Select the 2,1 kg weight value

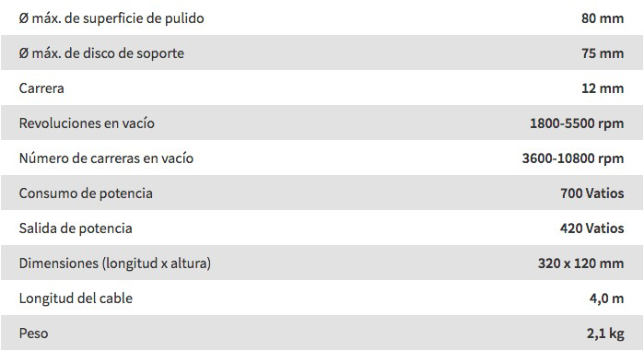(x=605, y=333)
